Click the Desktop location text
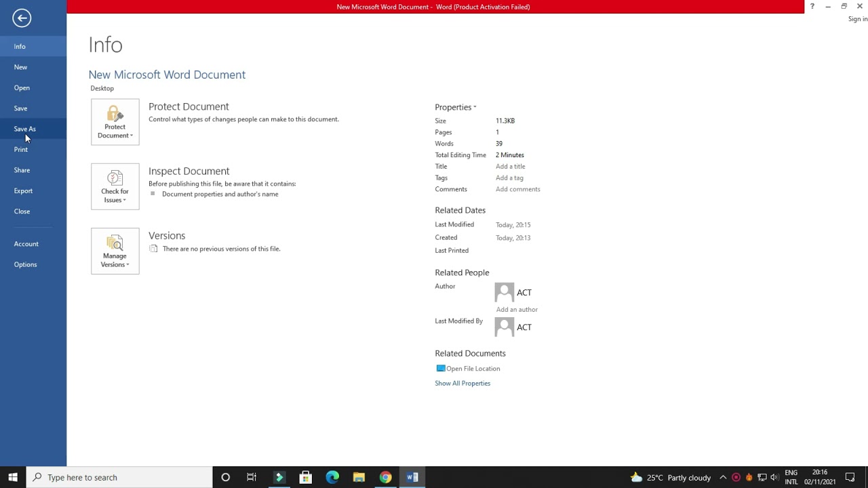 click(102, 88)
